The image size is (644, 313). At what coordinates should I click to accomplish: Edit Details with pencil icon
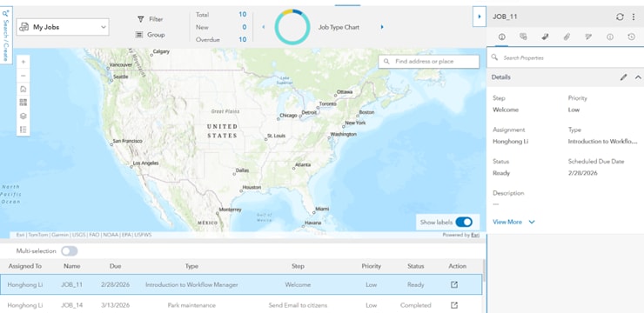[623, 77]
